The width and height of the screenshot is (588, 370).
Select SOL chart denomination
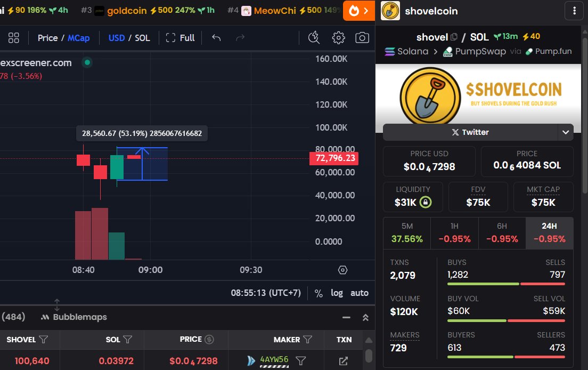(x=142, y=38)
